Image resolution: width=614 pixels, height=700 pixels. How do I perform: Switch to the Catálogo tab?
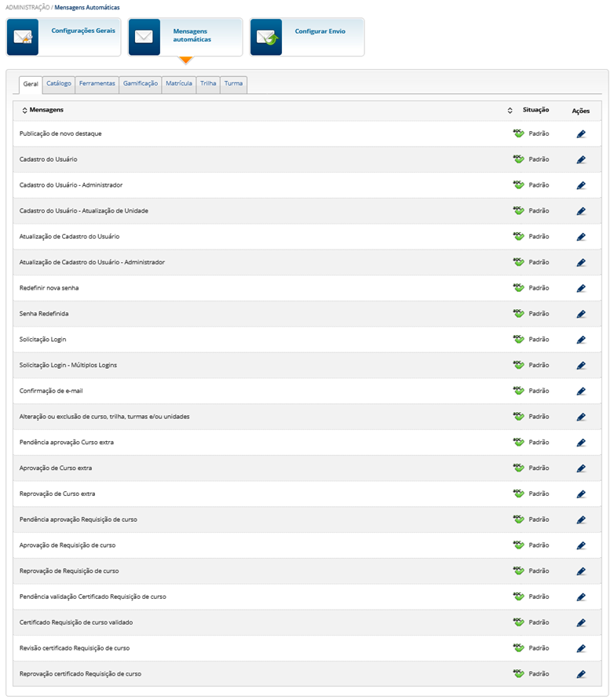pos(59,83)
